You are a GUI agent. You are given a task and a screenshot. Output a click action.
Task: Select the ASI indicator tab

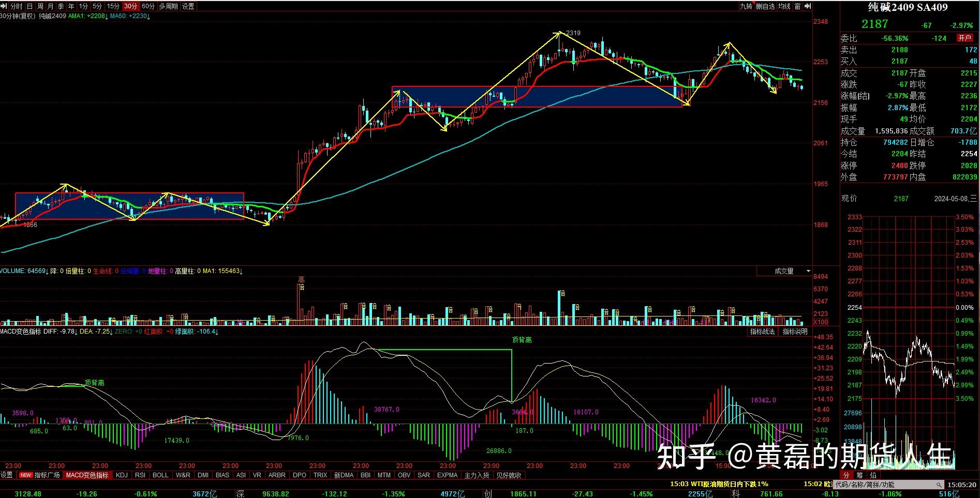pos(241,475)
